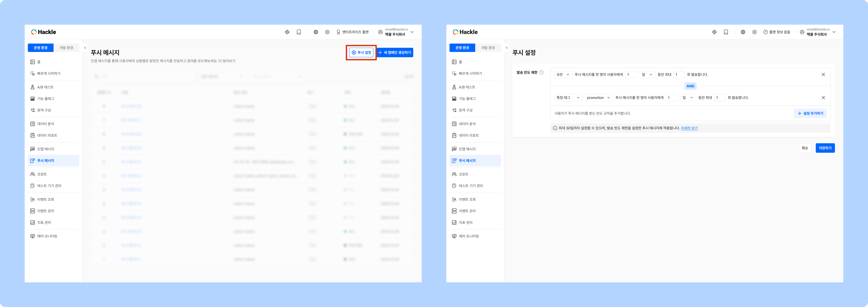Open 일 unit dropdown in promotion rule
Image resolution: width=868 pixels, height=307 pixels.
[688, 98]
